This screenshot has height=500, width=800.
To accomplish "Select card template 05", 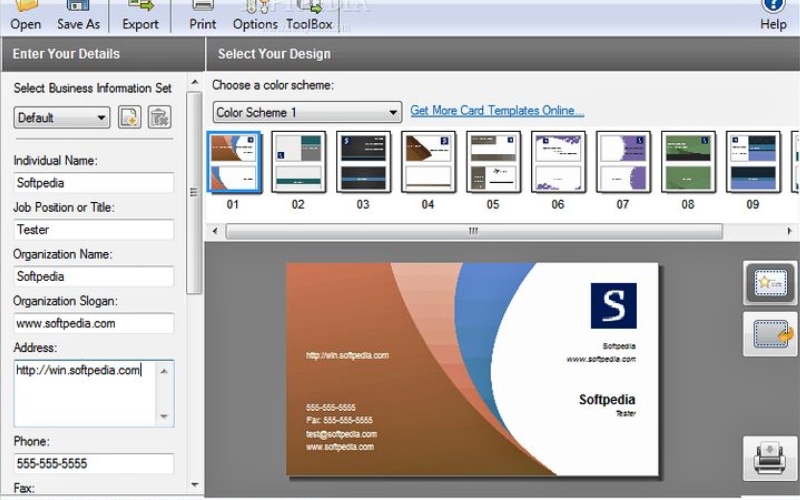I will pyautogui.click(x=493, y=162).
